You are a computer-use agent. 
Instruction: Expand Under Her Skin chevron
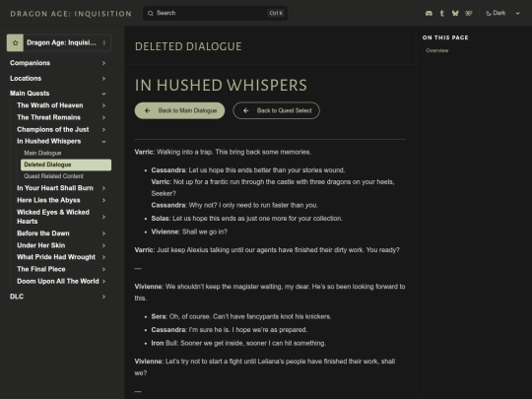[103, 245]
